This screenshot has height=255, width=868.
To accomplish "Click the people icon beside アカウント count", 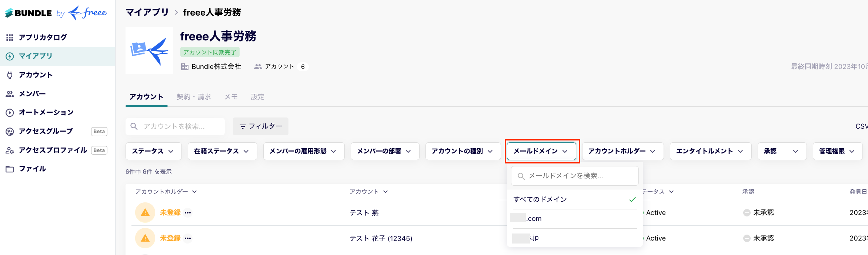I will pyautogui.click(x=258, y=67).
